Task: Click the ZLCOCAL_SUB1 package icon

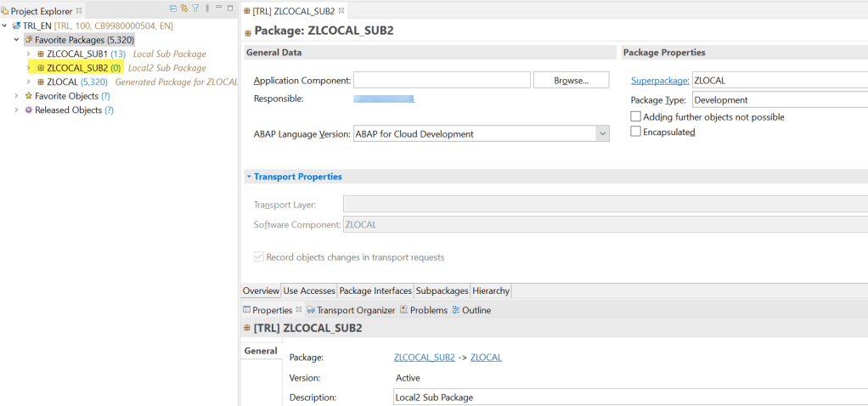Action: click(40, 54)
